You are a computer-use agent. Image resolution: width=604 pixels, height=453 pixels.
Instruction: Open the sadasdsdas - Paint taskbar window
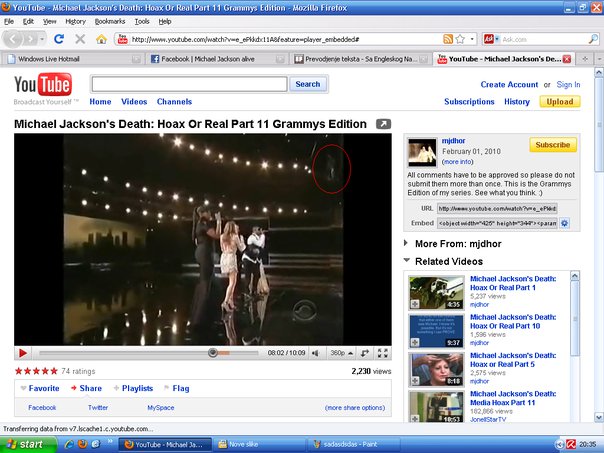pos(354,444)
